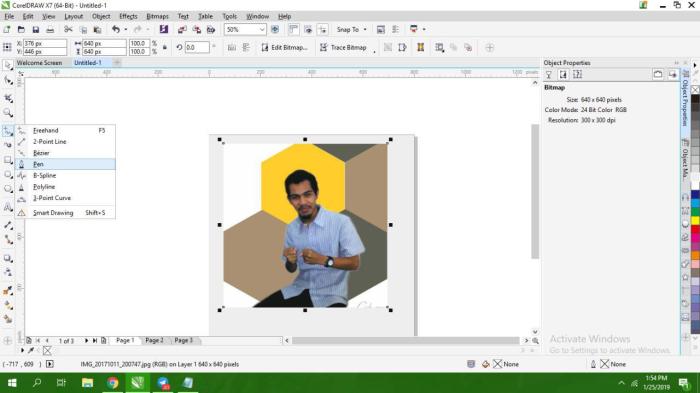Choose Pen from the curve flyout
Viewport: 700px width, 393px height.
(x=65, y=164)
